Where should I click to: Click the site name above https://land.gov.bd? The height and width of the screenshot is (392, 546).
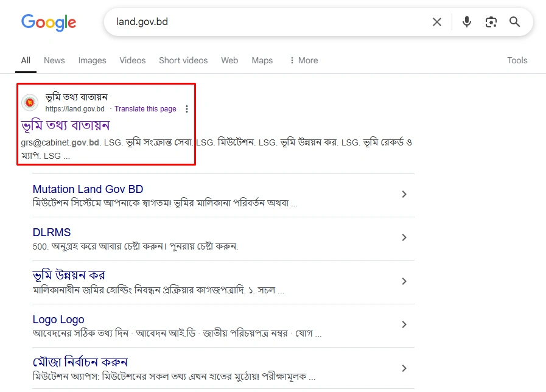coord(77,97)
